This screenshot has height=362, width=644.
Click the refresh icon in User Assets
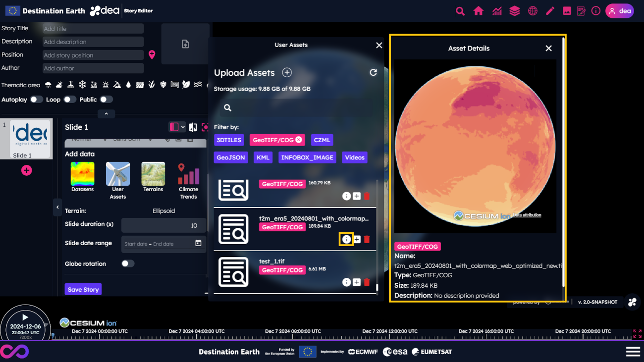pyautogui.click(x=373, y=73)
